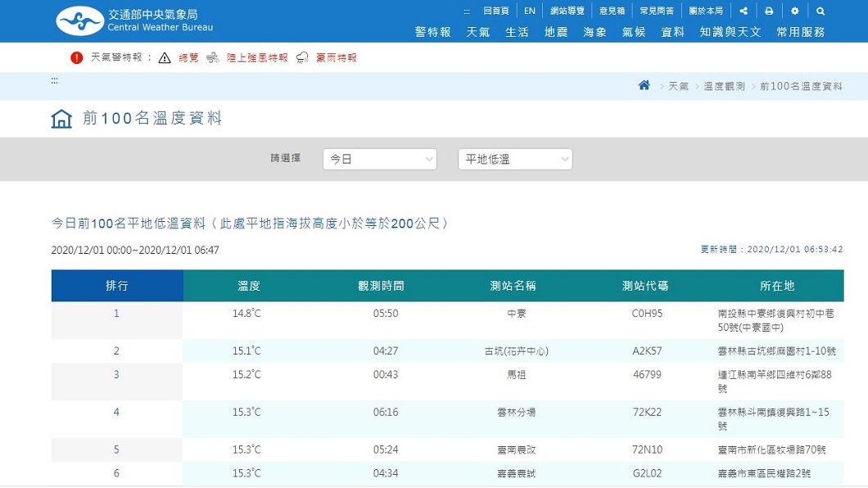Click station code 46799
The image size is (868, 488).
[x=647, y=375]
